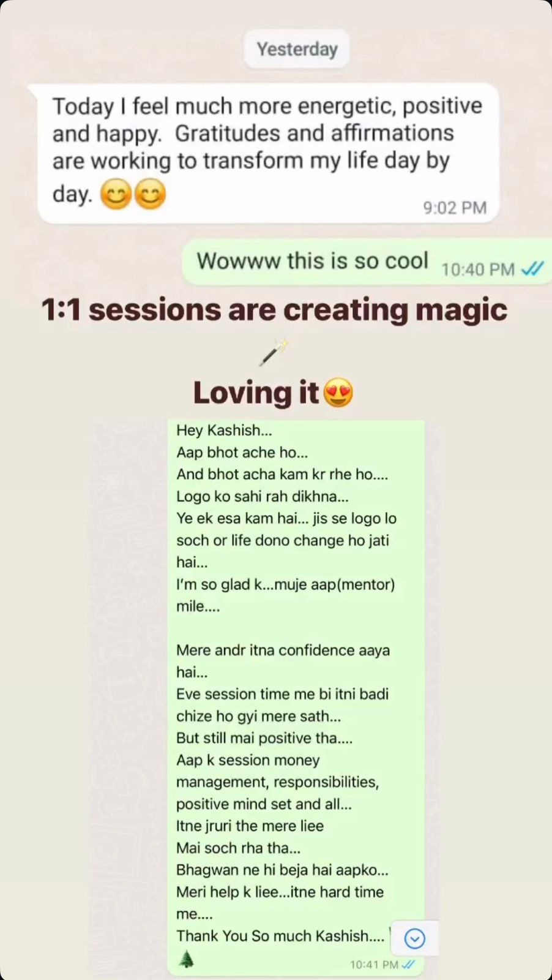Select the 'Today I feel much more energetic' message
The width and height of the screenshot is (552, 980).
(x=269, y=153)
